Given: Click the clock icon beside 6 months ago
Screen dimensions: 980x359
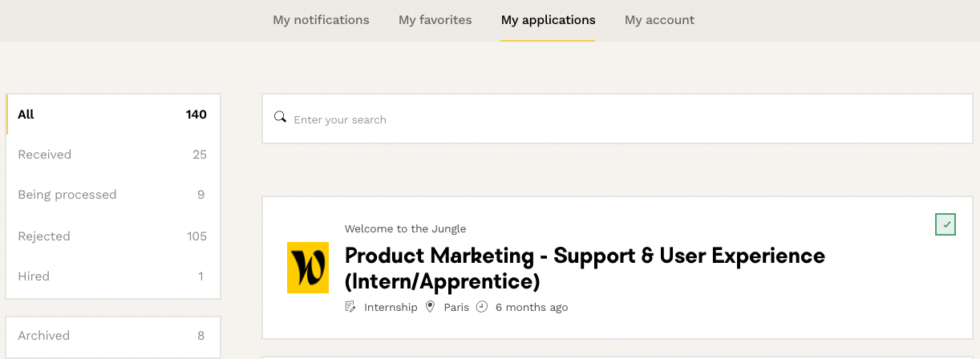Looking at the screenshot, I should click(x=481, y=307).
